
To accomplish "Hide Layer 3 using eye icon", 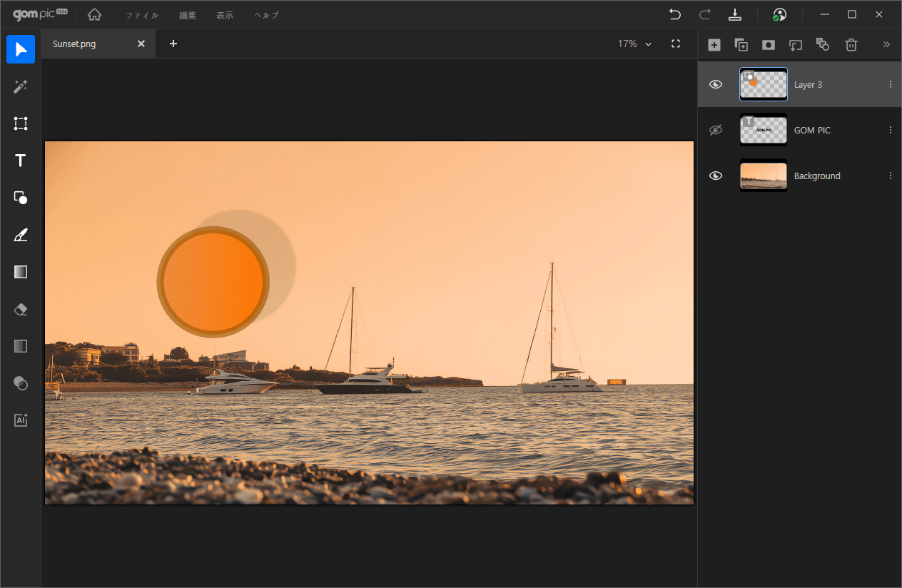I will pos(716,84).
